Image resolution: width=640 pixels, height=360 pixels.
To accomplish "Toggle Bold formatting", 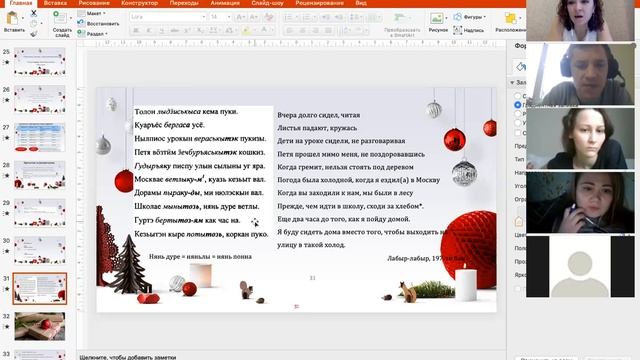I will (x=136, y=31).
